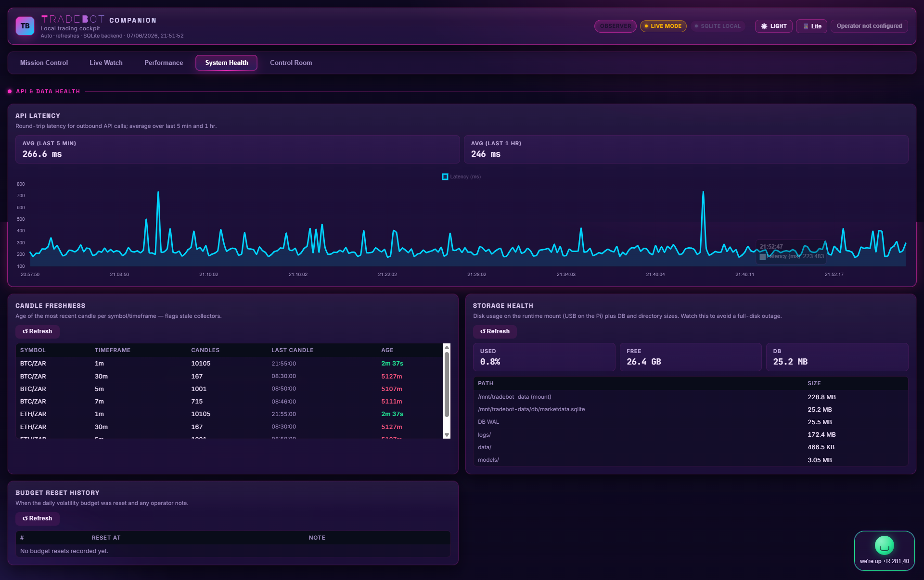Click the data/ path row
924x580 pixels.
click(x=691, y=447)
